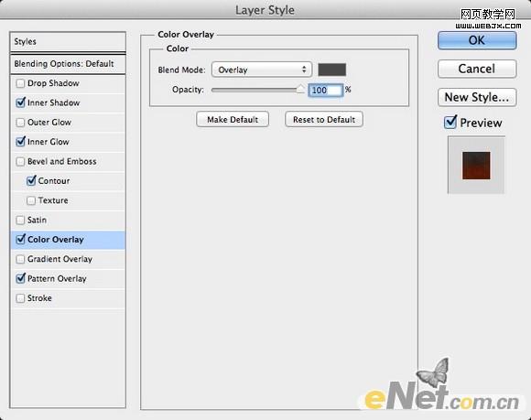Enable Bevel and Emboss checkbox

[20, 161]
